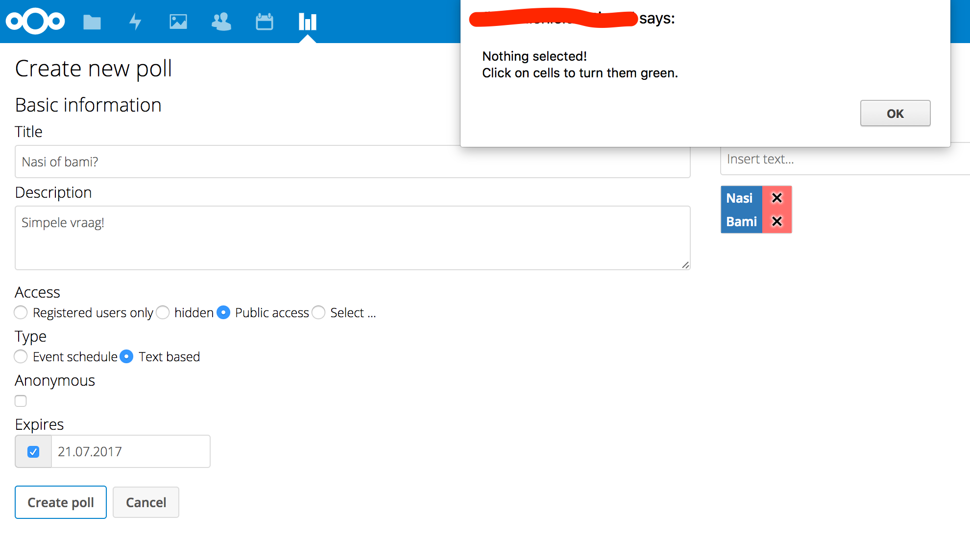Select the Public access radio button
Image resolution: width=970 pixels, height=560 pixels.
[x=223, y=312]
